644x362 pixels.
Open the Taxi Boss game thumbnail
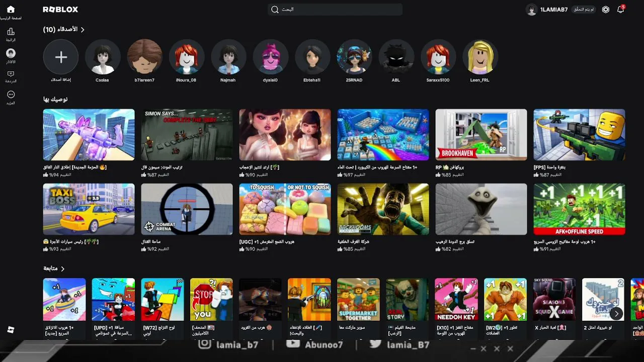(x=89, y=209)
